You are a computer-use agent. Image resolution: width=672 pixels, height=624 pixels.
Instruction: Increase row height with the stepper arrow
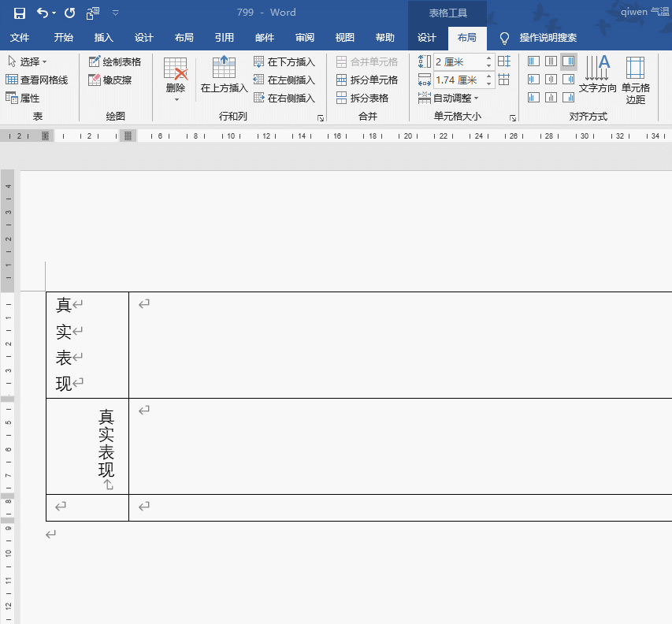point(488,59)
